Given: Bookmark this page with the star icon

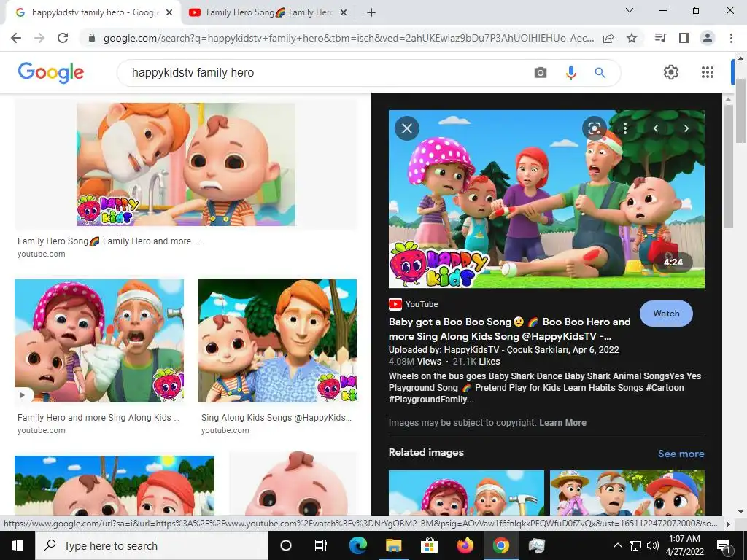Looking at the screenshot, I should click(632, 38).
